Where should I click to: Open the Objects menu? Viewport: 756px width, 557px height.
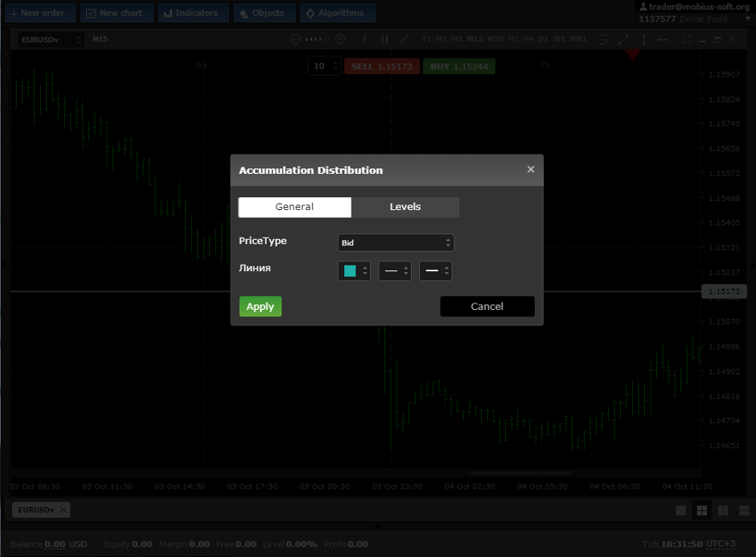point(265,13)
